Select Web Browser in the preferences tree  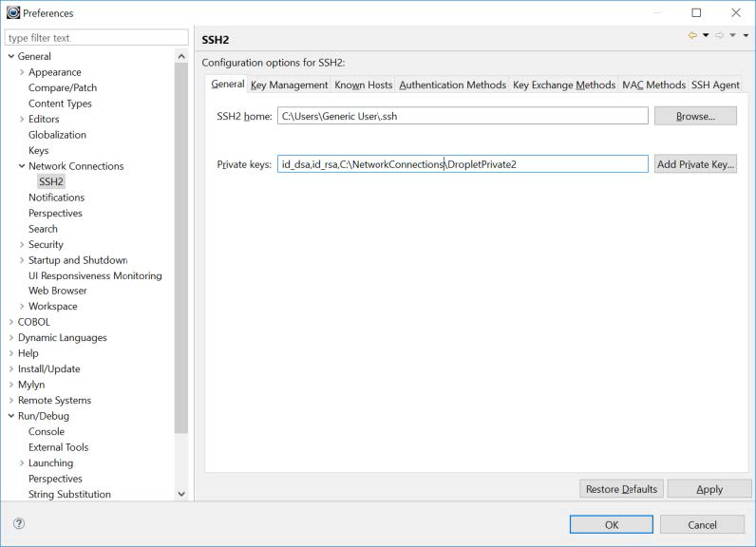57,291
